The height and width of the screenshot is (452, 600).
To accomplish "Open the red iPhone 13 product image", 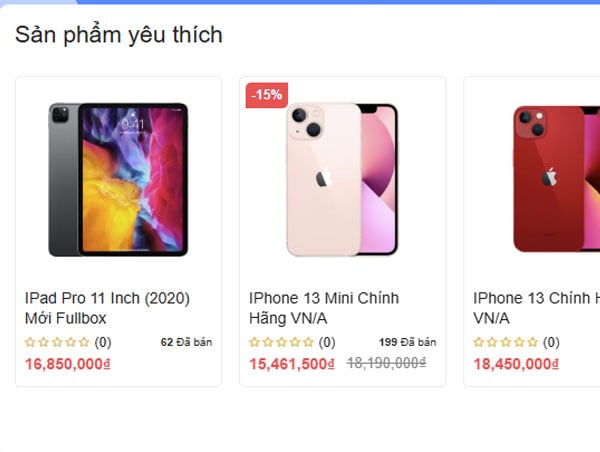I will click(x=556, y=179).
